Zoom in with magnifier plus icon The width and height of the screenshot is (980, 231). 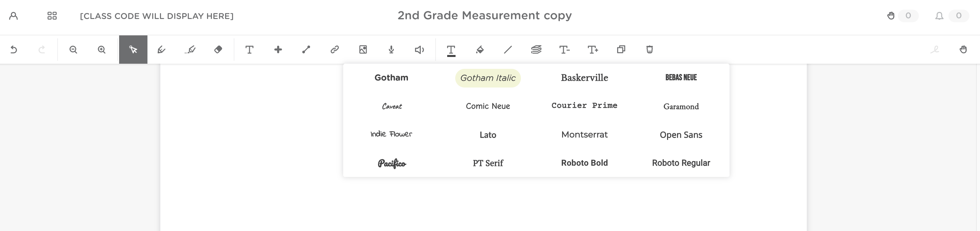[102, 50]
